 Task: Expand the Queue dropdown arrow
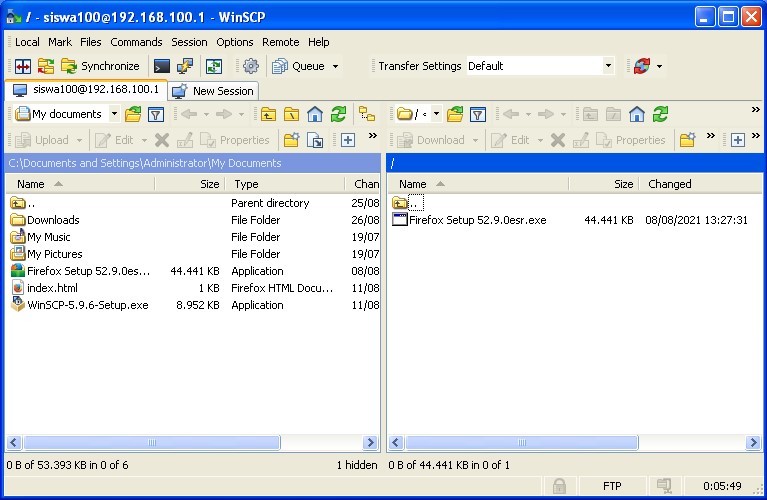point(335,66)
